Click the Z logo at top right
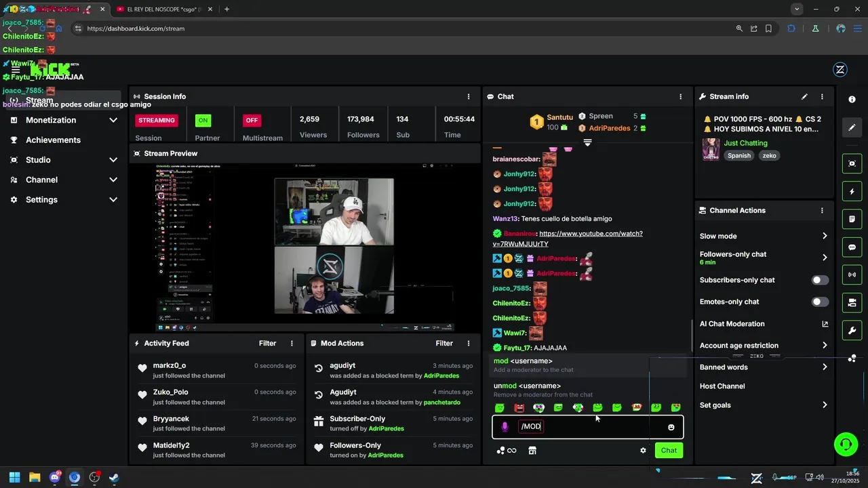Viewport: 868px width, 488px height. pos(840,70)
